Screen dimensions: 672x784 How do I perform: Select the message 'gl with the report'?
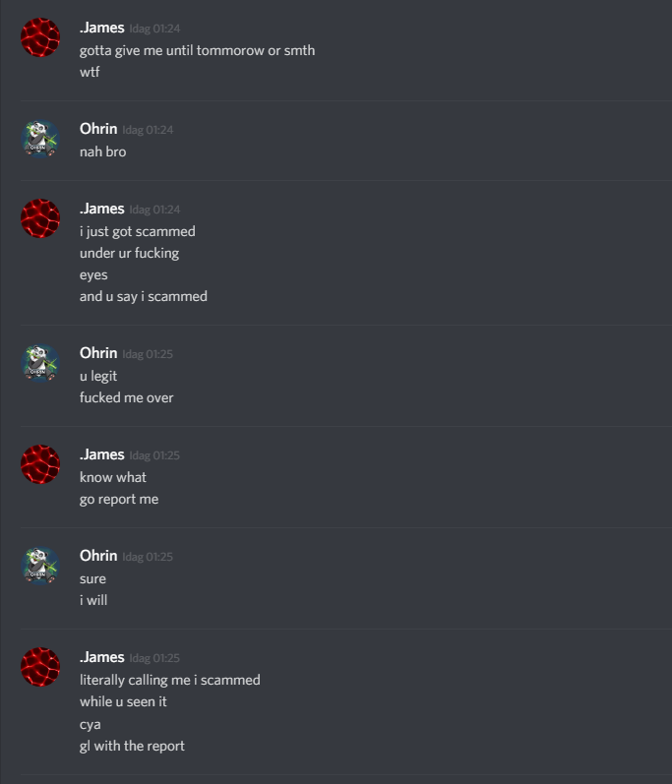click(x=132, y=746)
